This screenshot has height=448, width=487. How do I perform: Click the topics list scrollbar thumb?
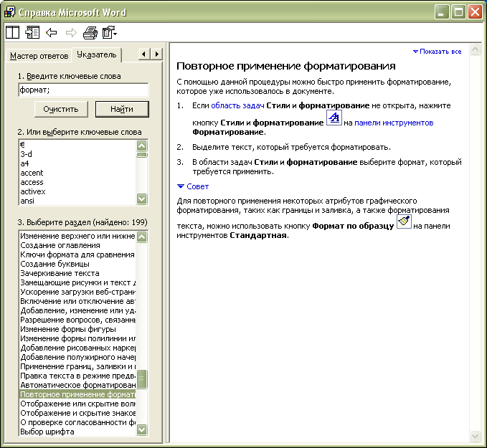point(142,379)
